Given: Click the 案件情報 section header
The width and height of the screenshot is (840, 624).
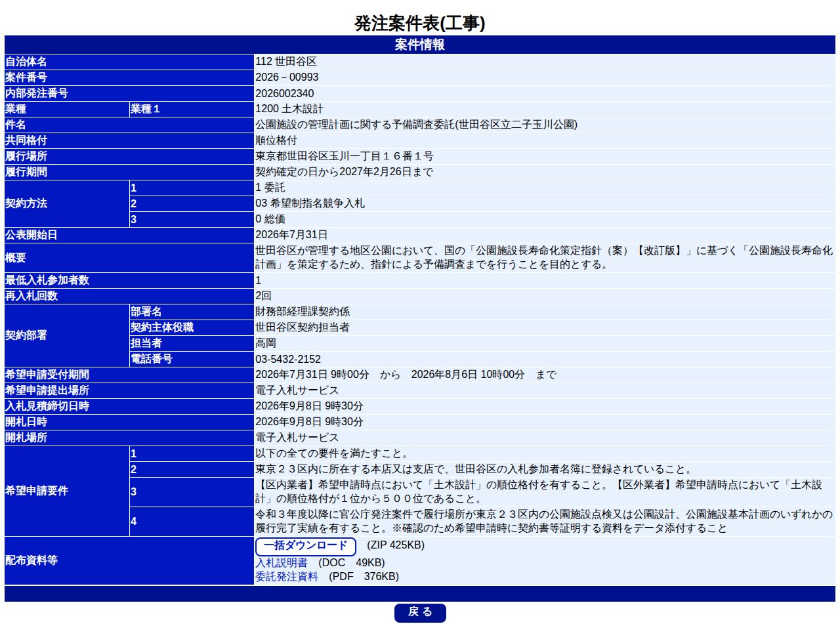Looking at the screenshot, I should 420,45.
